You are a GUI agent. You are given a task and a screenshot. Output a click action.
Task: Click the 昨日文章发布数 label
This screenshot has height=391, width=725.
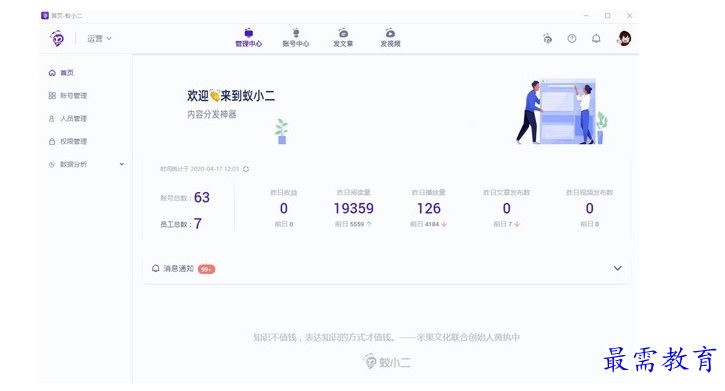[506, 192]
